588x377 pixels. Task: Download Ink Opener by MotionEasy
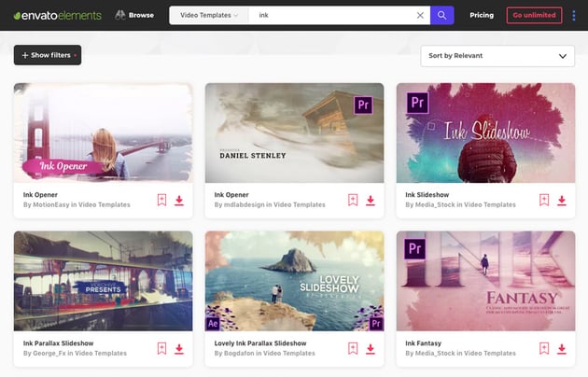pos(179,201)
